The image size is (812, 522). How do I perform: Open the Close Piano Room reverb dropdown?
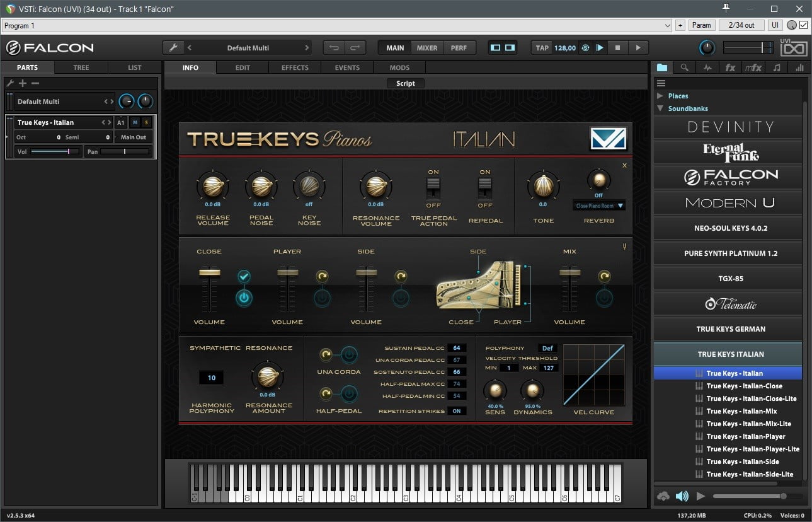tap(599, 206)
